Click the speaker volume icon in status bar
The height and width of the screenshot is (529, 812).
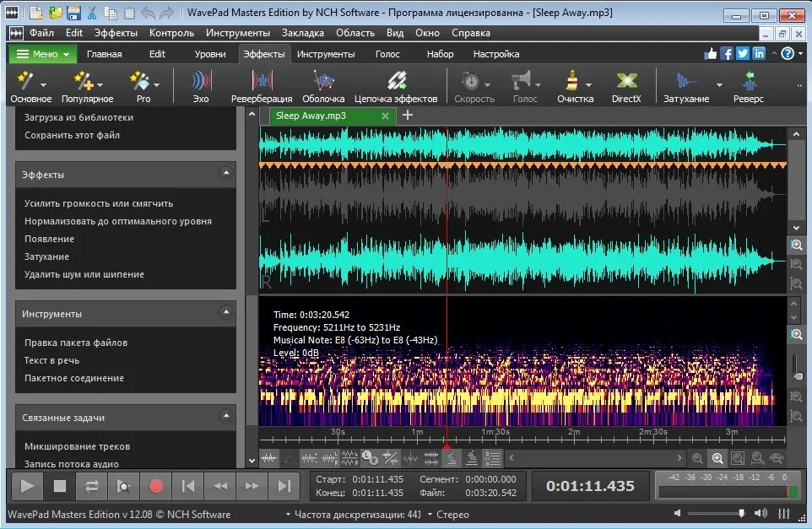click(x=761, y=514)
